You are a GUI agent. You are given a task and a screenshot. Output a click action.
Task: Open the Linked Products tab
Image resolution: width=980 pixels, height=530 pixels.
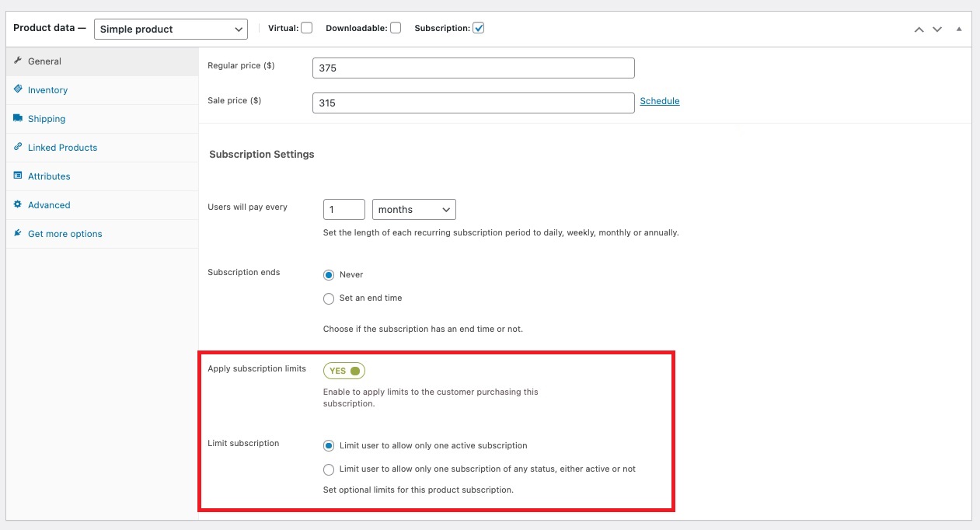[102, 148]
